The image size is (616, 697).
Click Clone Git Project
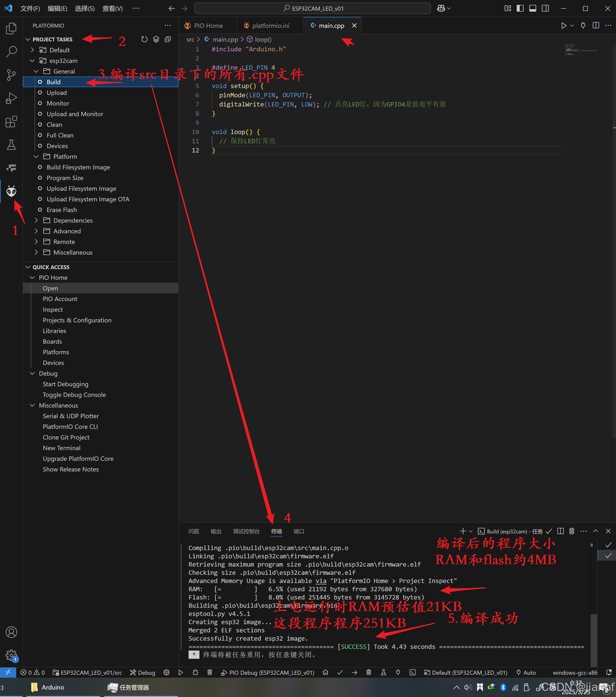point(66,437)
